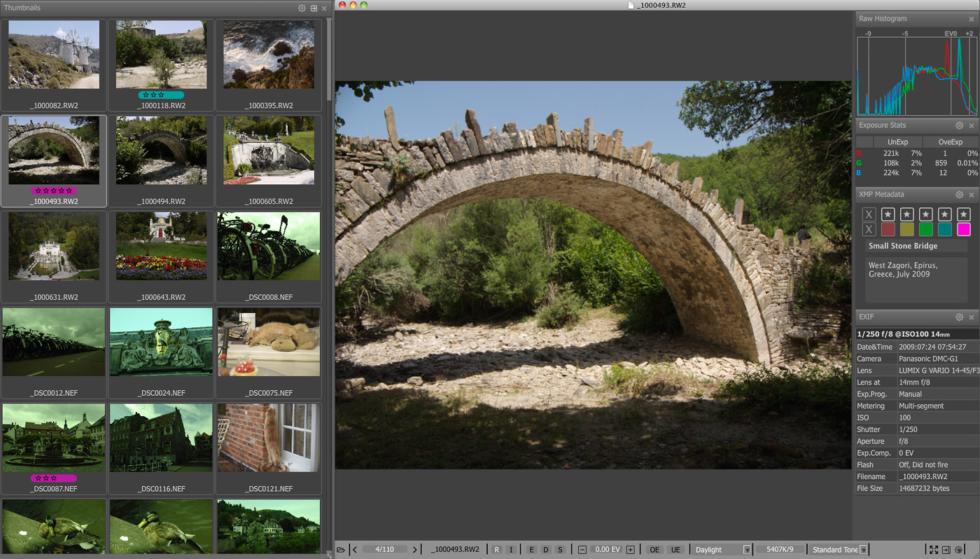Go to the next image arrow
Image resolution: width=980 pixels, height=559 pixels.
(414, 550)
